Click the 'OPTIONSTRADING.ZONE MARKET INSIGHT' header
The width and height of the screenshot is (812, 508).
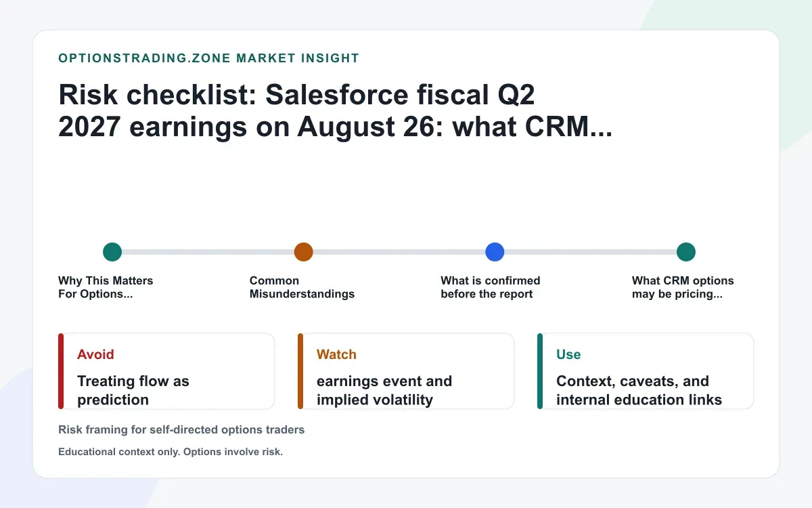[209, 58]
